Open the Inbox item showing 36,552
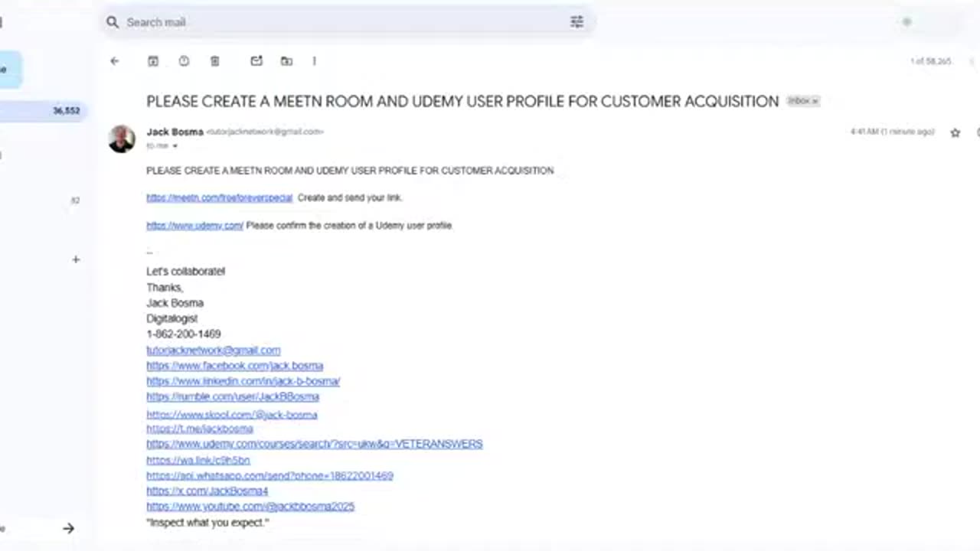 (42, 111)
